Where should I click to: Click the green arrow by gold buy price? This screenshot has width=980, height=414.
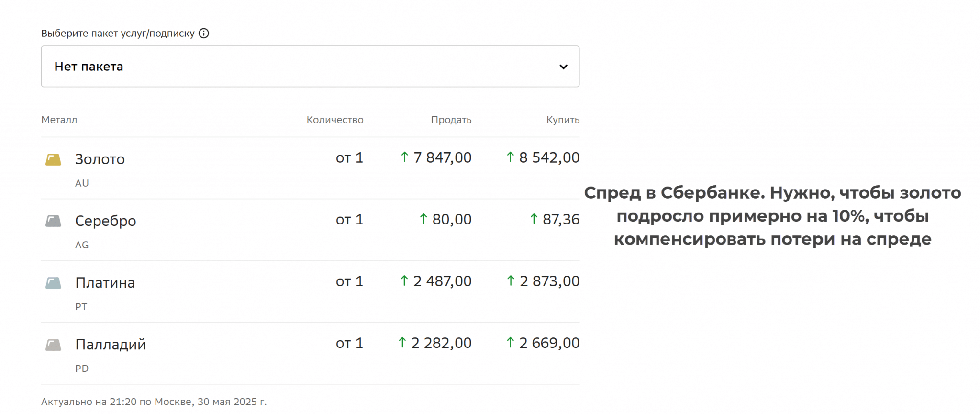tap(510, 157)
